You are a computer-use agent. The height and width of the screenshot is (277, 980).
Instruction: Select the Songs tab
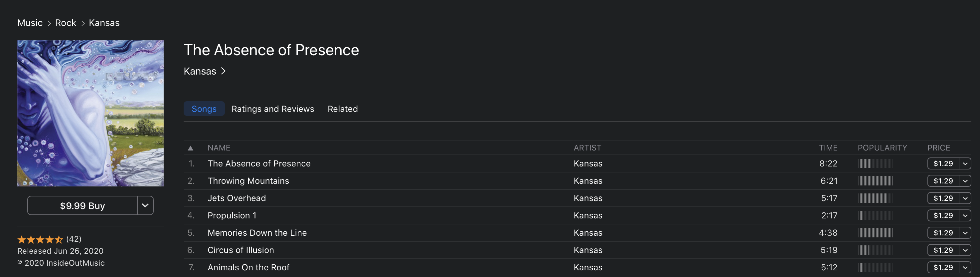(204, 109)
